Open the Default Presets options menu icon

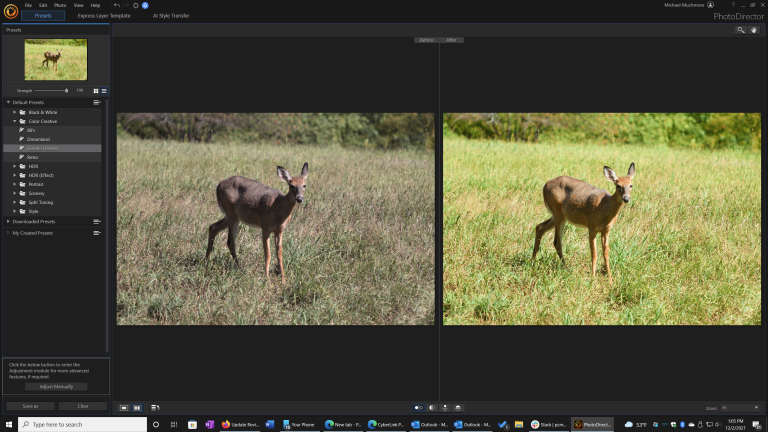click(x=97, y=102)
